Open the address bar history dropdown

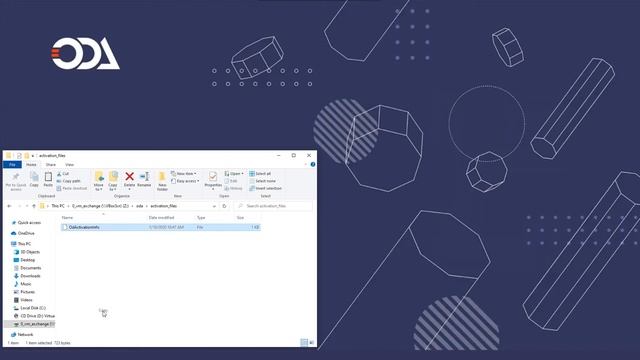[x=214, y=206]
